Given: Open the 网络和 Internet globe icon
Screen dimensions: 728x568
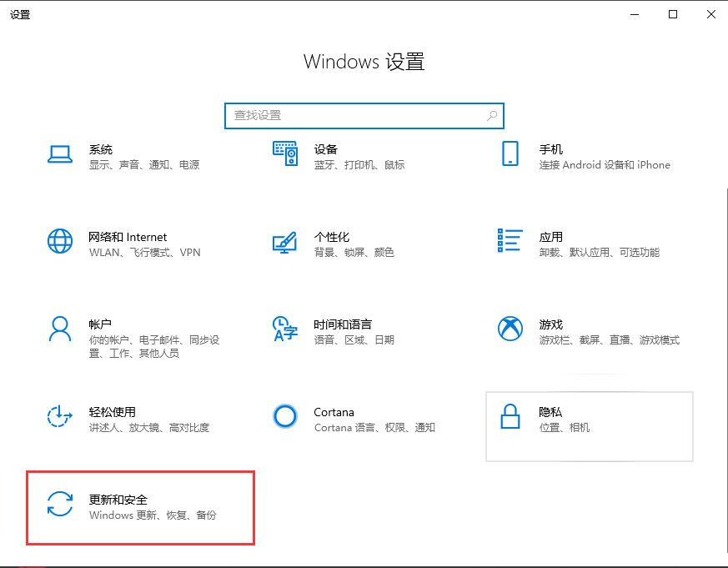Looking at the screenshot, I should pos(60,242).
